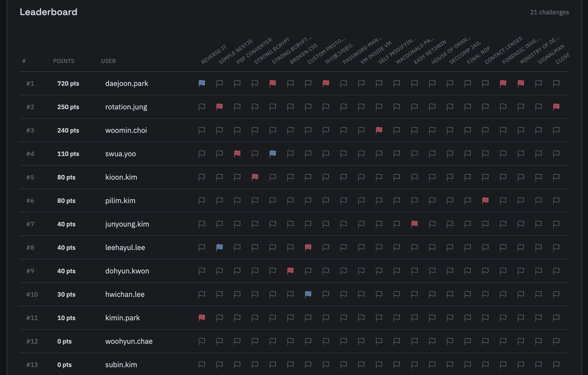This screenshot has width=588, height=375.
Task: Select junyoung.kim's red solved flag
Action: point(414,224)
